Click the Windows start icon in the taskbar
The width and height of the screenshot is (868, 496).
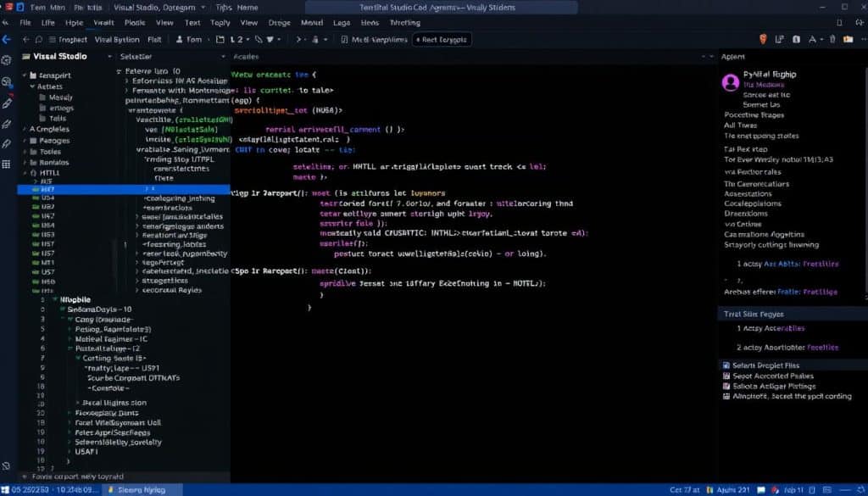pos(5,490)
